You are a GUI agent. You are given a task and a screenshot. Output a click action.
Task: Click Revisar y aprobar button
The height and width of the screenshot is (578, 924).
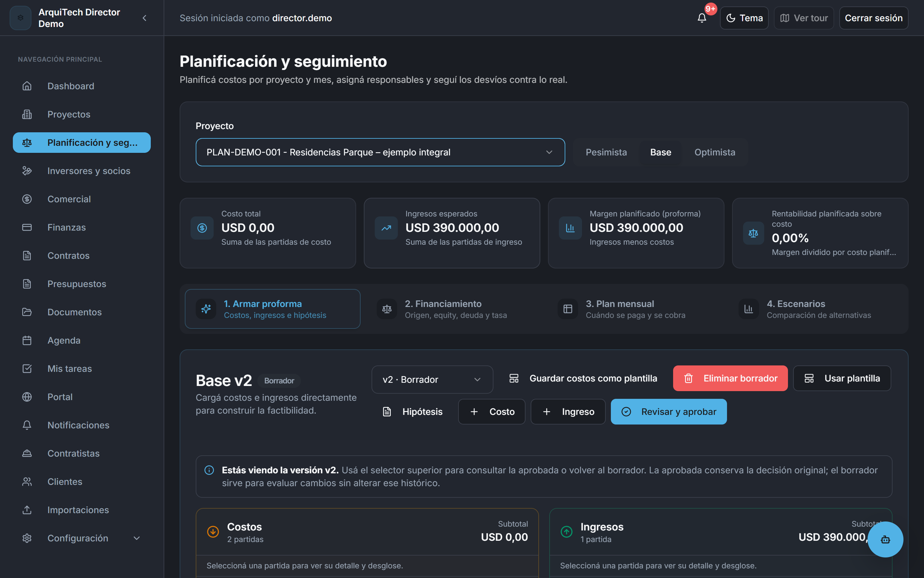[669, 412]
